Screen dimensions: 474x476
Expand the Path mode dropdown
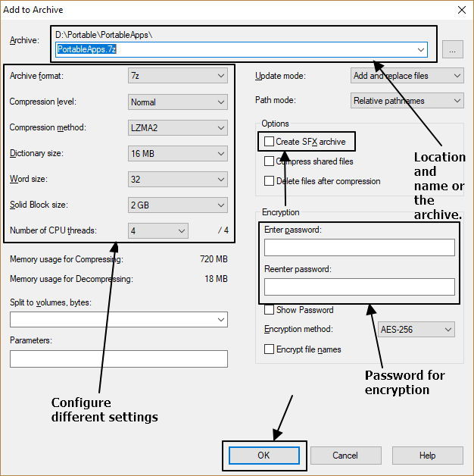click(x=407, y=101)
